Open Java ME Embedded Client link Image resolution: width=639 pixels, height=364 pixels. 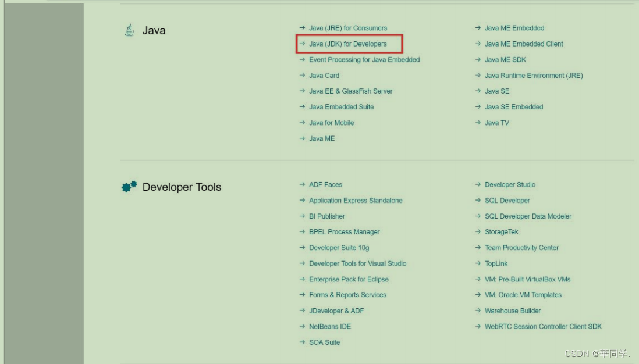coord(524,44)
